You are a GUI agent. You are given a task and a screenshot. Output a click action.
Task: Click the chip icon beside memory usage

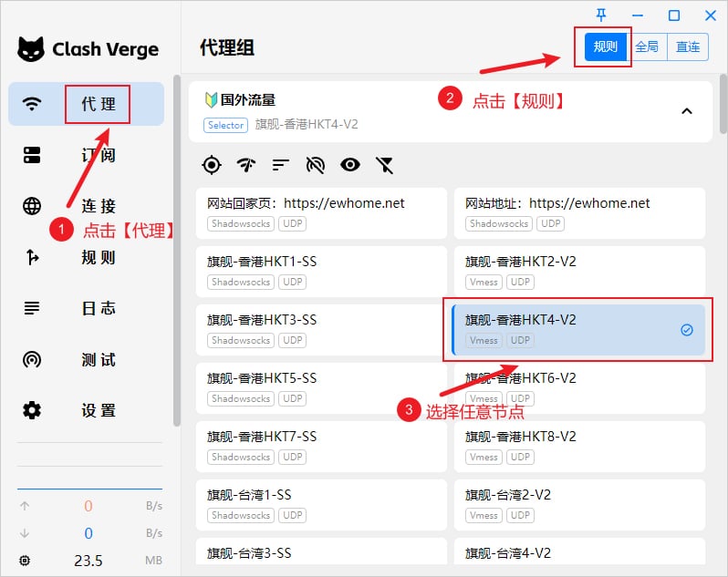click(x=25, y=561)
